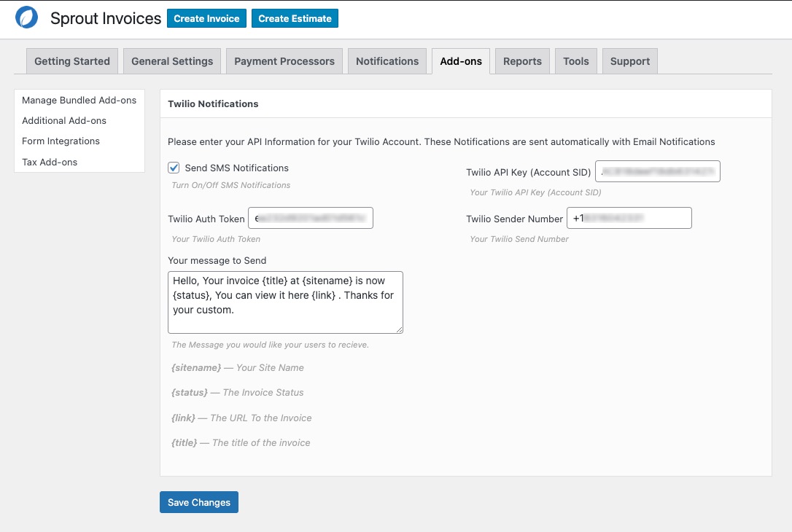
Task: Select Additional Add-ons in sidebar
Action: coord(64,120)
